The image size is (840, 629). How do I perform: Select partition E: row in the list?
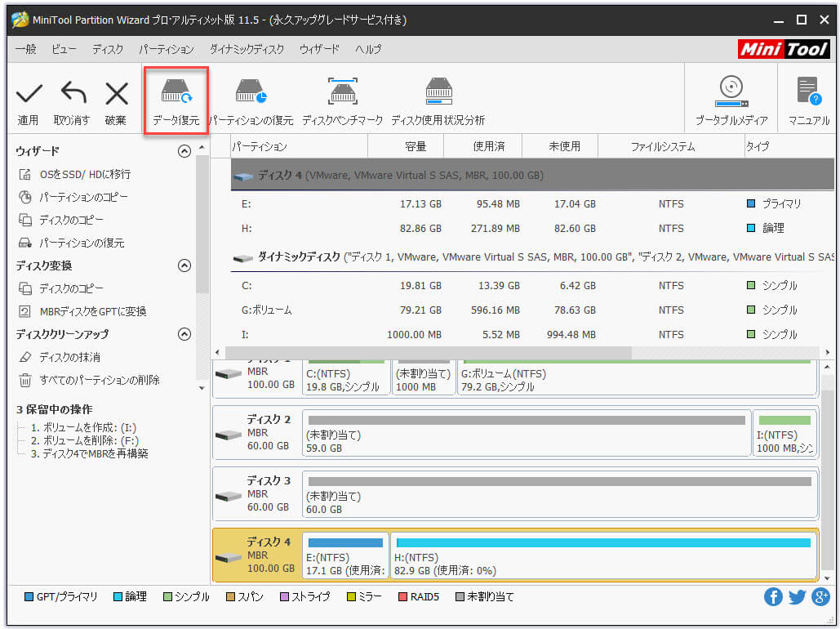coord(532,203)
